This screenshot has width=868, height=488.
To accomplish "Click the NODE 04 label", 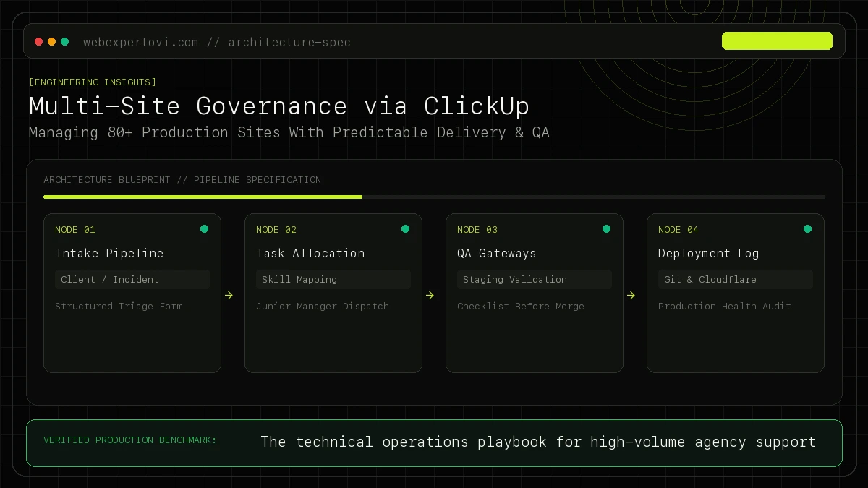I will point(678,230).
